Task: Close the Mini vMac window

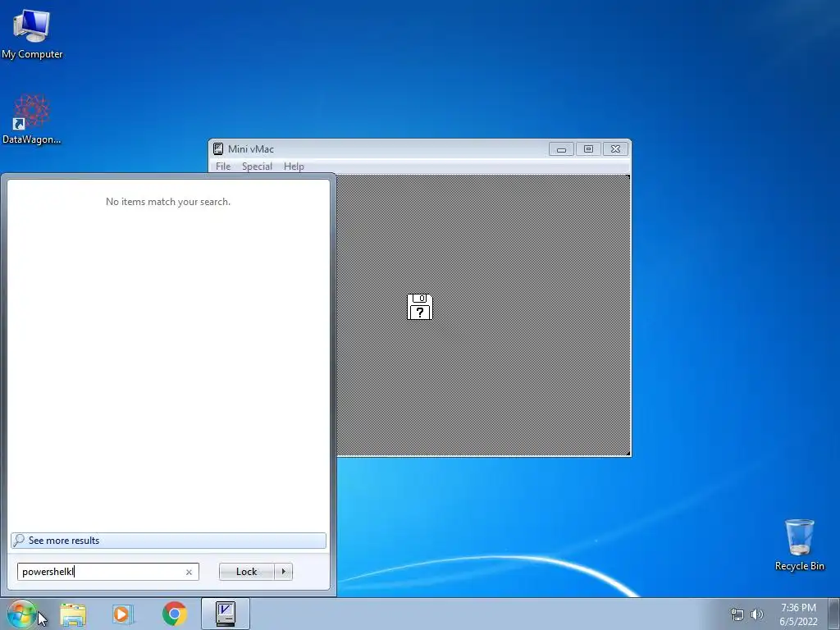Action: coord(615,149)
